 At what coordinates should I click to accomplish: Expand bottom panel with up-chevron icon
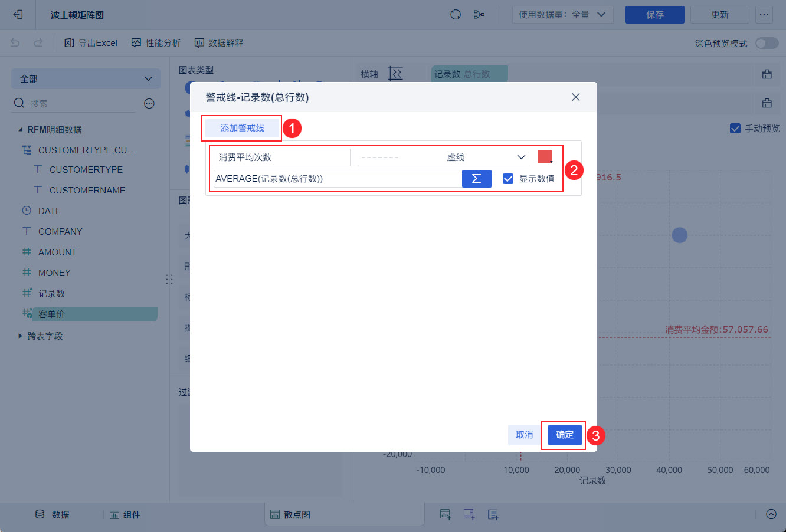coord(771,514)
